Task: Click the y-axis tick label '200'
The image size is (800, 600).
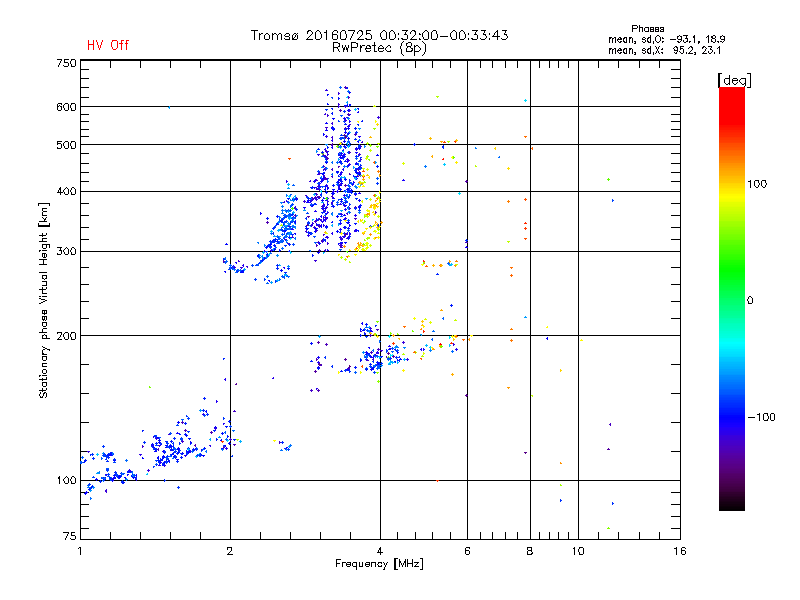Action: (x=67, y=336)
